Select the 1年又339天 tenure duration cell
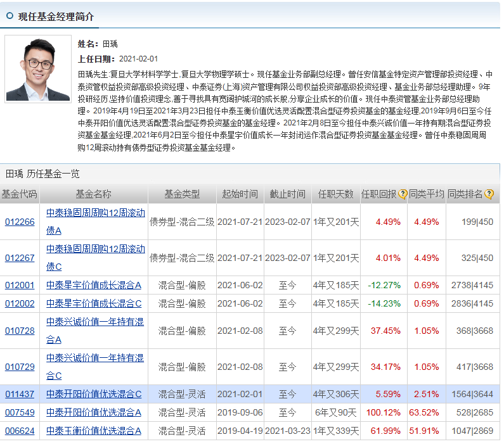 pos(336,431)
